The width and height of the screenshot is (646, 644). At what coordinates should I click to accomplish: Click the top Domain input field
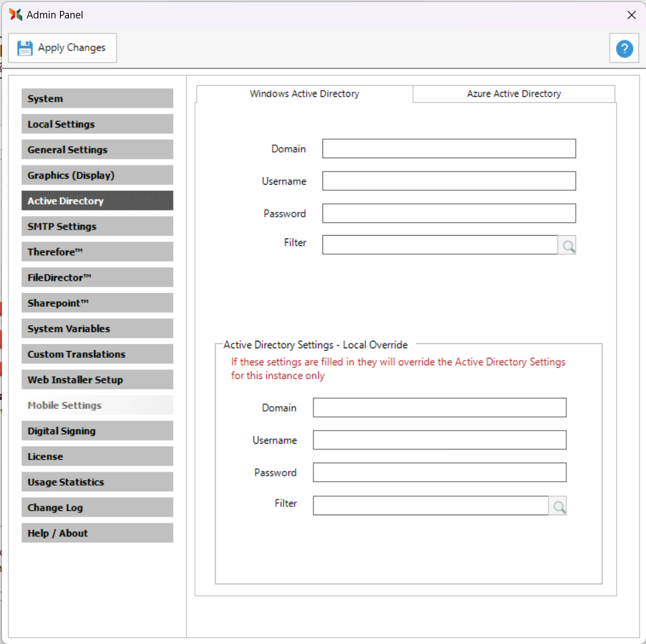coord(448,149)
